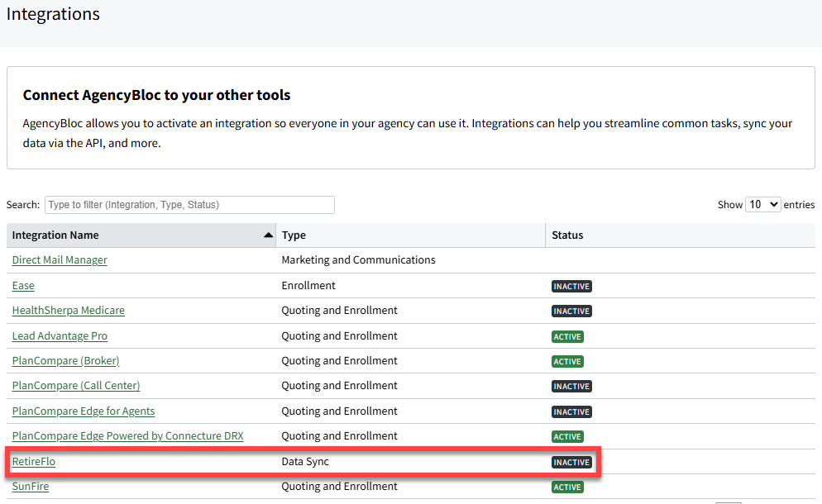Open the Ease integration link
Image resolution: width=822 pixels, height=504 pixels.
(x=23, y=286)
